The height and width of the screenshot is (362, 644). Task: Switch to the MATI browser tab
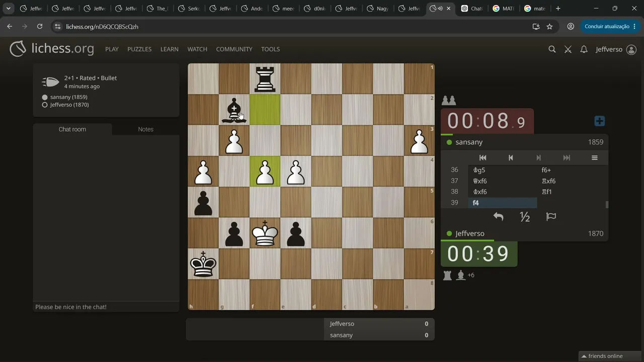(503, 9)
